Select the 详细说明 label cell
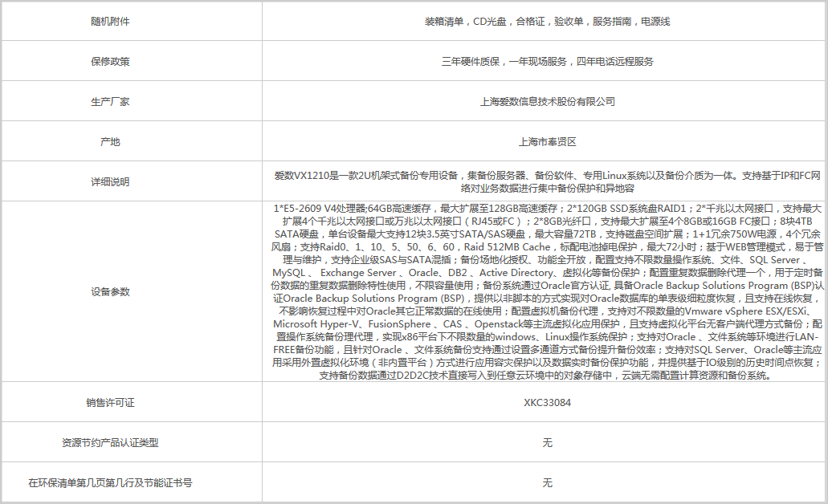The image size is (828, 504). [x=132, y=181]
